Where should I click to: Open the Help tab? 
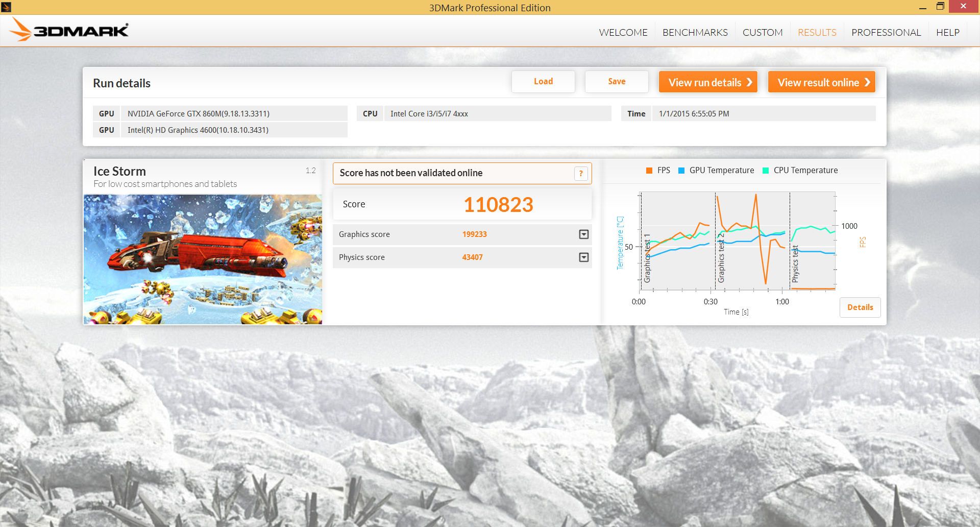[x=948, y=32]
